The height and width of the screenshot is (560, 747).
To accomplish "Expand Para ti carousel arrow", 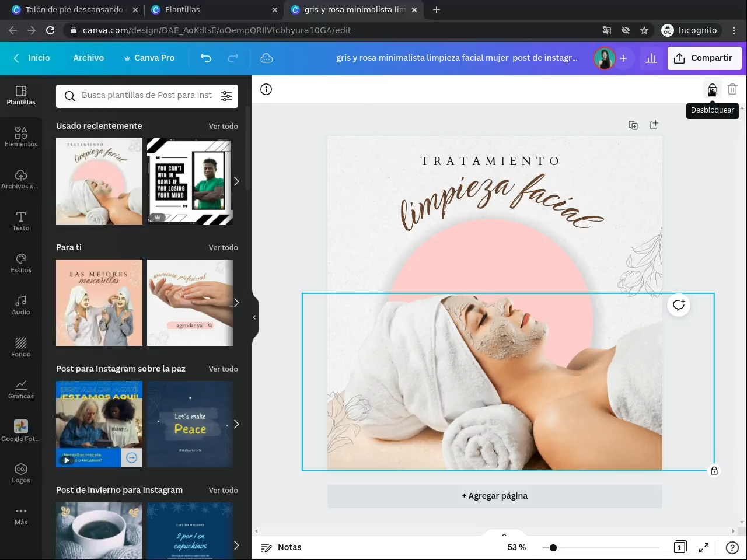I will click(236, 303).
